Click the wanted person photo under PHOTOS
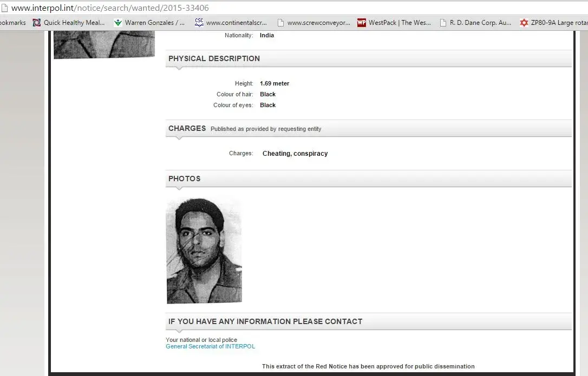This screenshot has height=376, width=588. tap(204, 251)
